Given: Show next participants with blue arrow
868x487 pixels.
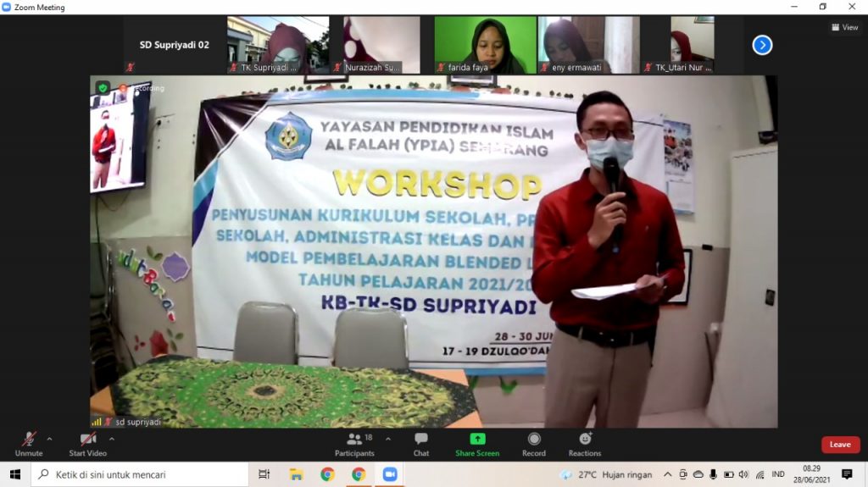Looking at the screenshot, I should tap(762, 45).
